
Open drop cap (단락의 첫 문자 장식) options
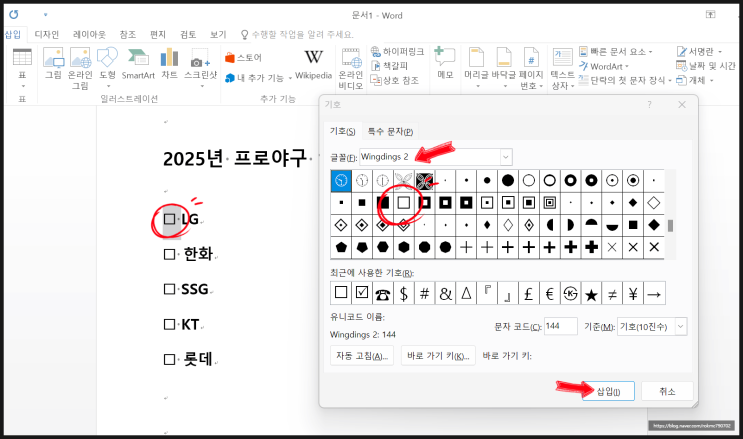pos(625,80)
